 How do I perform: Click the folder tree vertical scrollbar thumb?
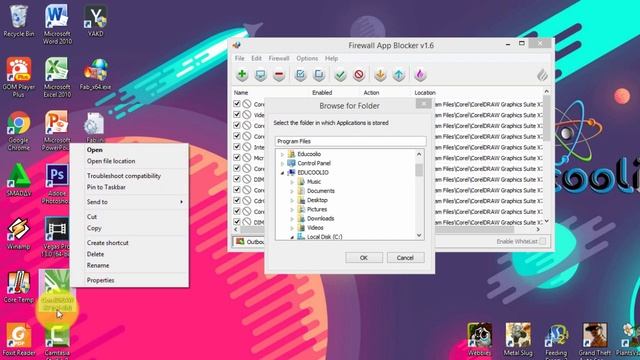[x=419, y=169]
